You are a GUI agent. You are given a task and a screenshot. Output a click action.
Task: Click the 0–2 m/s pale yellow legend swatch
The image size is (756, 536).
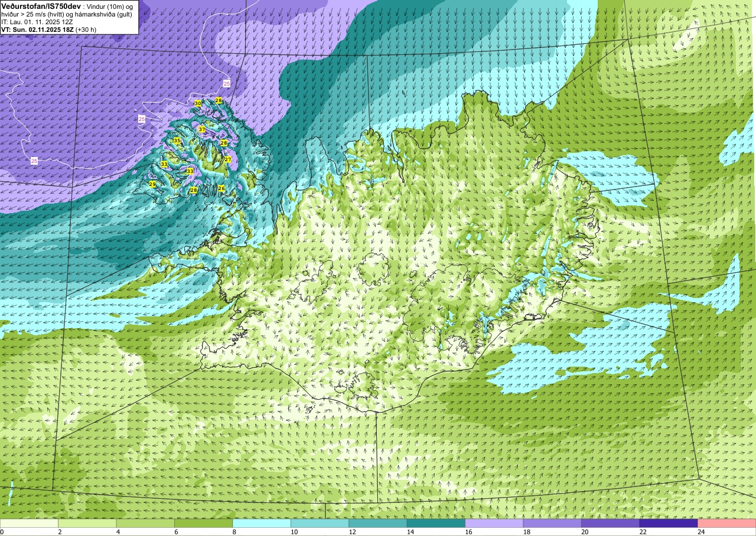(x=30, y=523)
